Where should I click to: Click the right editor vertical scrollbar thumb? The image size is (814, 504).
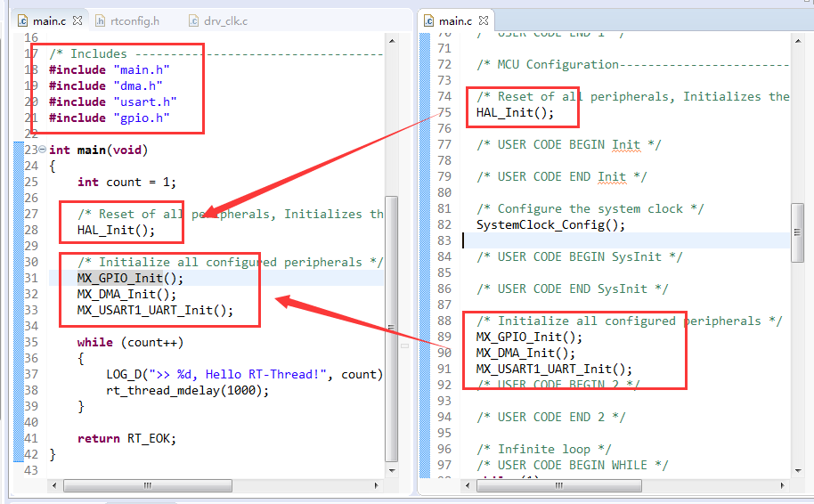(798, 232)
